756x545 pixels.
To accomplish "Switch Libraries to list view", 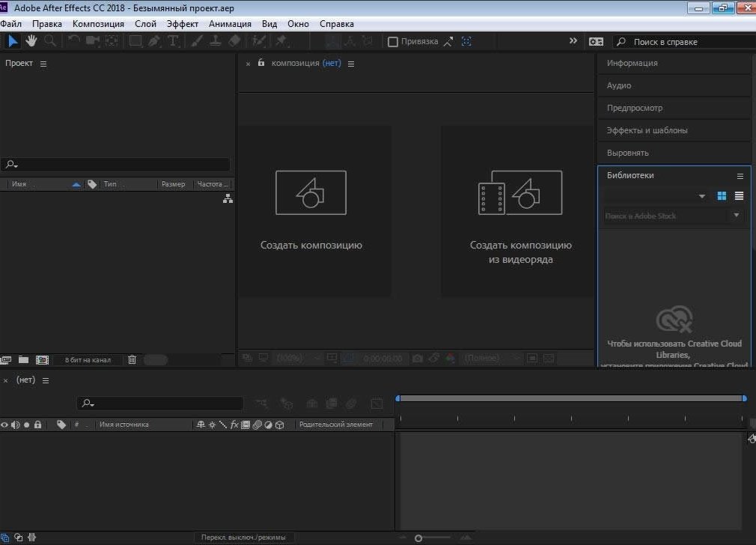I will click(x=739, y=196).
